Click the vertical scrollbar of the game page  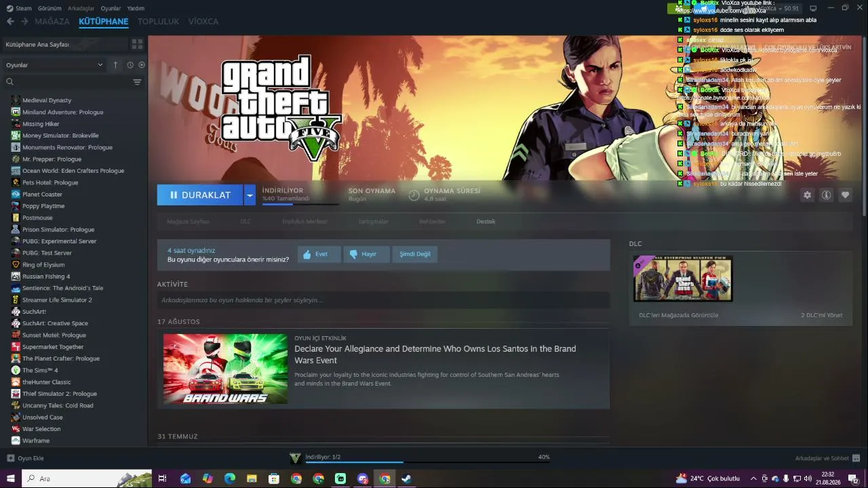click(865, 125)
